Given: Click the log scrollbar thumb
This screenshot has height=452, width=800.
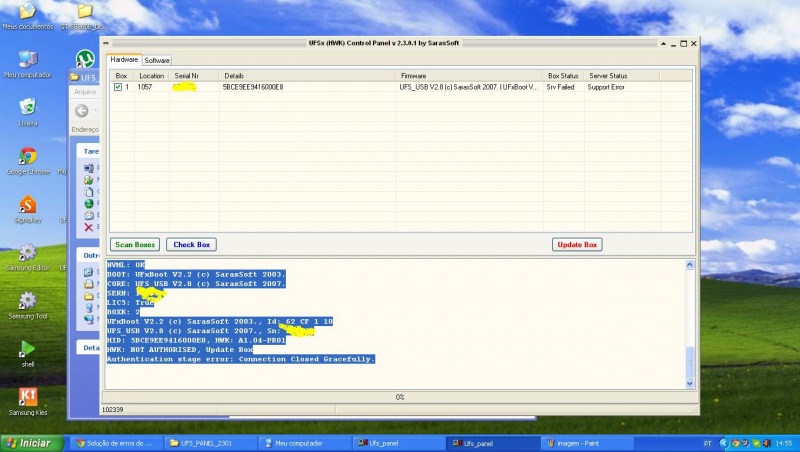Looking at the screenshot, I should click(x=690, y=362).
